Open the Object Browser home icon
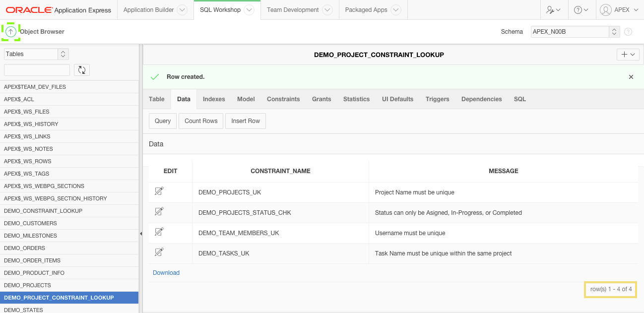Image resolution: width=644 pixels, height=313 pixels. click(x=11, y=31)
